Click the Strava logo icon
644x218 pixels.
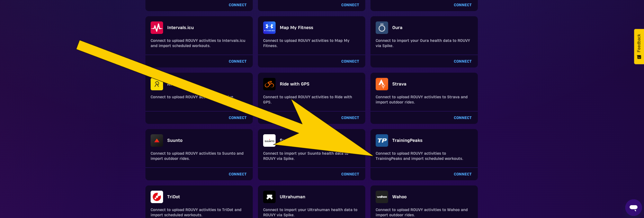(382, 84)
